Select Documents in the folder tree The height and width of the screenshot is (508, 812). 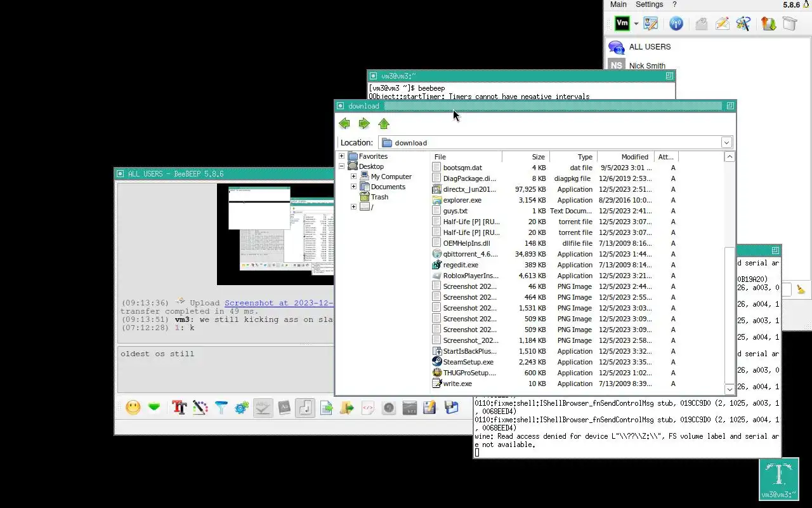pyautogui.click(x=388, y=187)
